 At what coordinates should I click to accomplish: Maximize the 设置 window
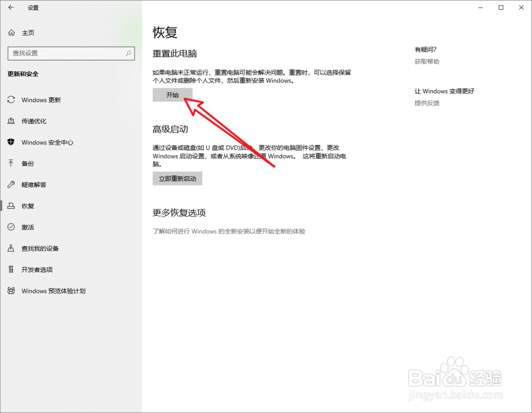pyautogui.click(x=501, y=7)
